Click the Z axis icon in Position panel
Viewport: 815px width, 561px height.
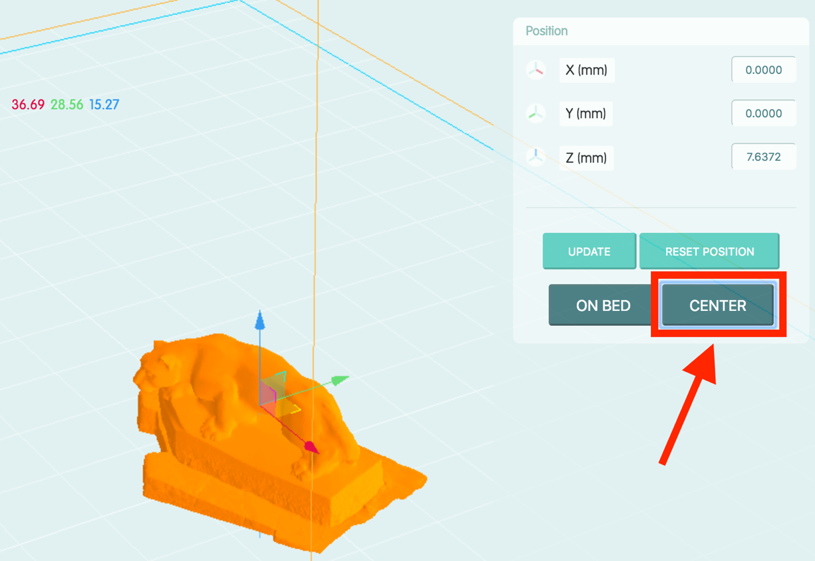[x=536, y=157]
